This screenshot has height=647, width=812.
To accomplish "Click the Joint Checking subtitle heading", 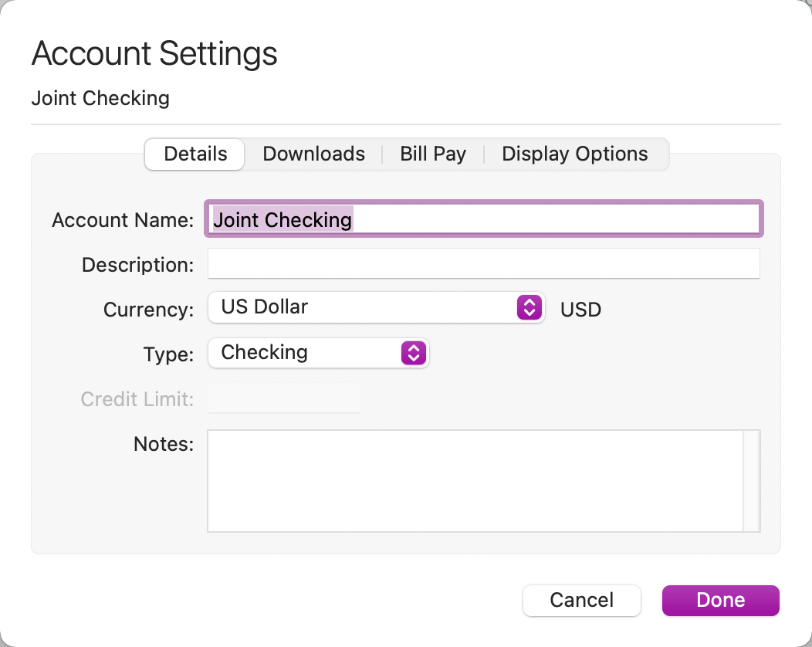I will [100, 99].
